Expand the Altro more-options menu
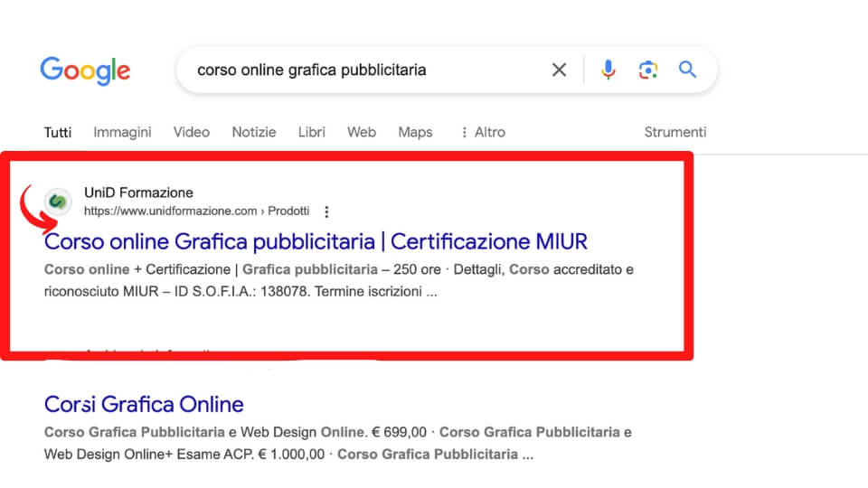 (x=483, y=132)
